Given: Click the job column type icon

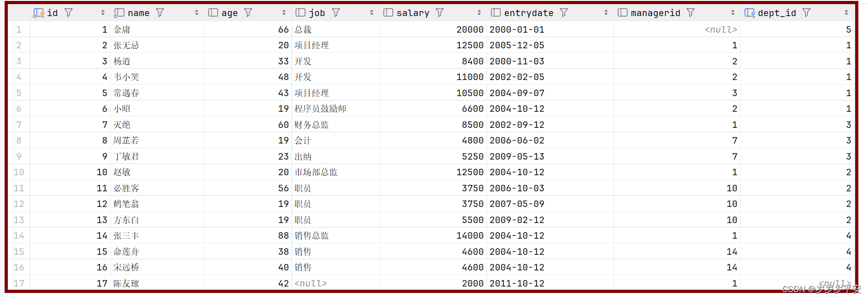Looking at the screenshot, I should click(x=301, y=13).
